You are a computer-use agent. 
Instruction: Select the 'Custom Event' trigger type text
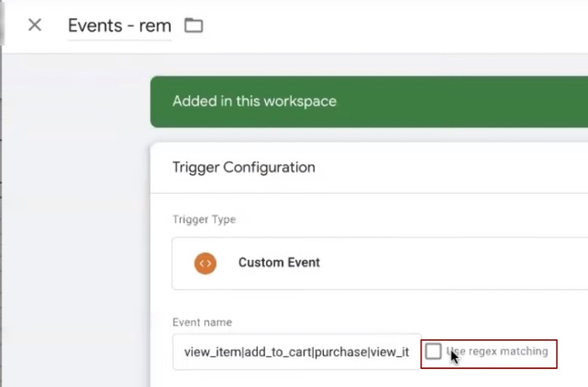(x=279, y=263)
